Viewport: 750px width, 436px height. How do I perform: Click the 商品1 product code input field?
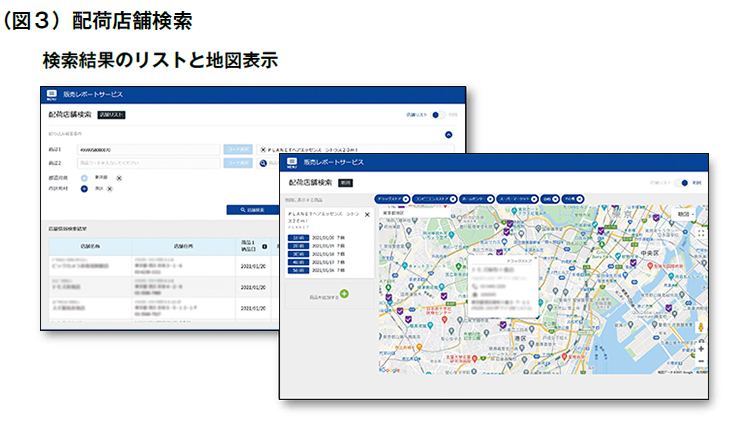[148, 150]
